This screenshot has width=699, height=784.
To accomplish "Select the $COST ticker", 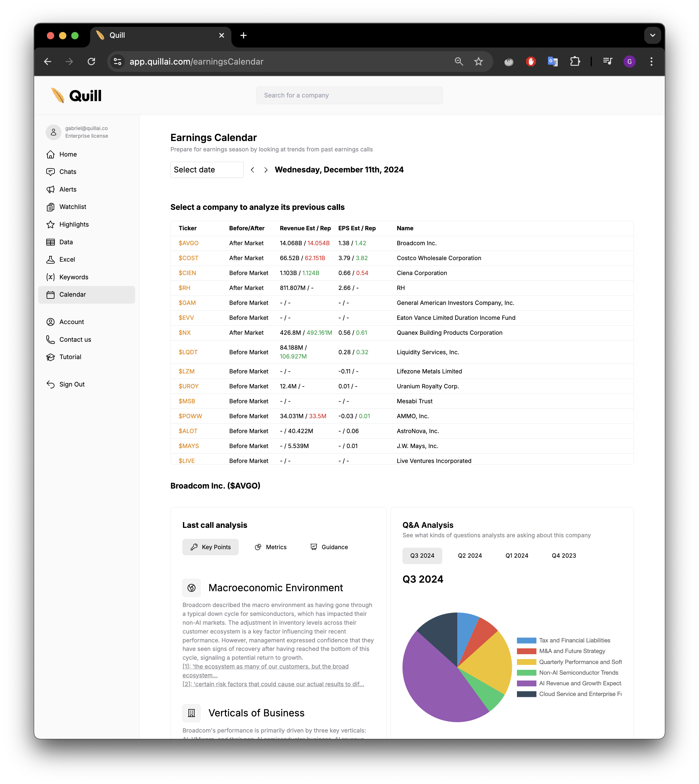I will (188, 258).
